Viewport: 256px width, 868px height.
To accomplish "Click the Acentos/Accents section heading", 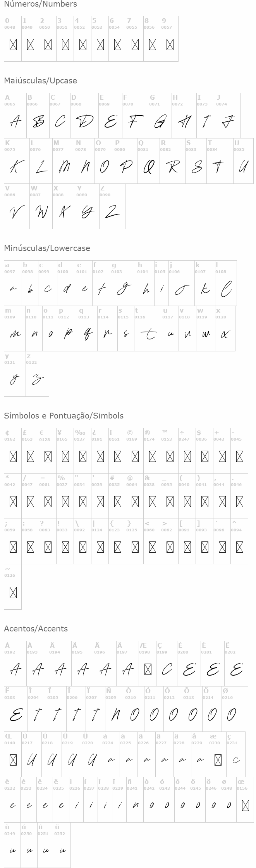I will click(x=36, y=629).
